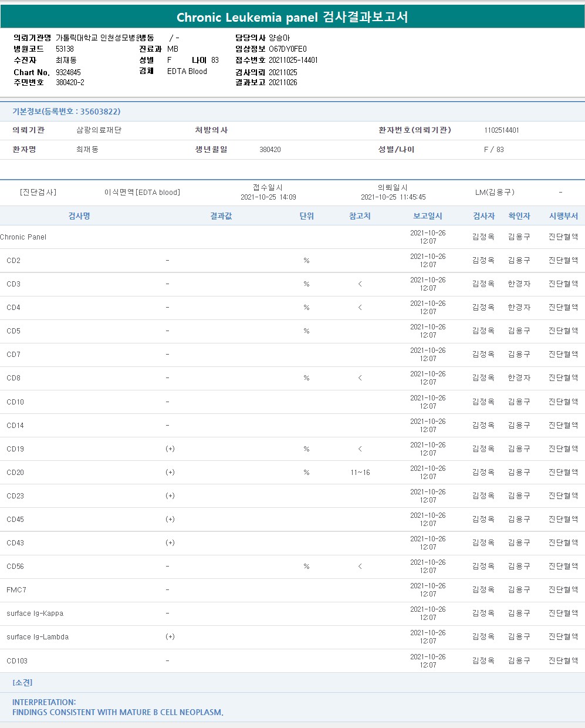Click the CD19 test name
The width and height of the screenshot is (585, 728).
15,449
